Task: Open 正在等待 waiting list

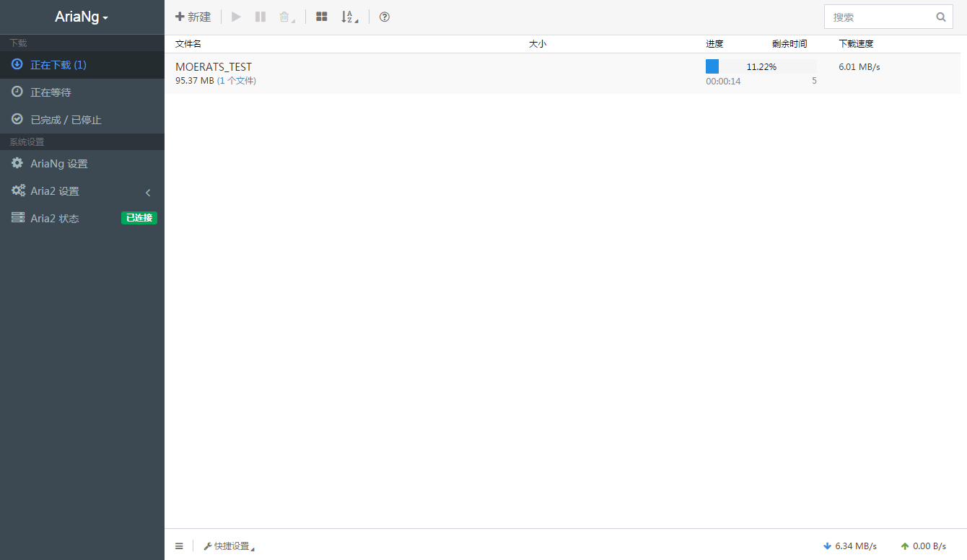Action: 82,92
